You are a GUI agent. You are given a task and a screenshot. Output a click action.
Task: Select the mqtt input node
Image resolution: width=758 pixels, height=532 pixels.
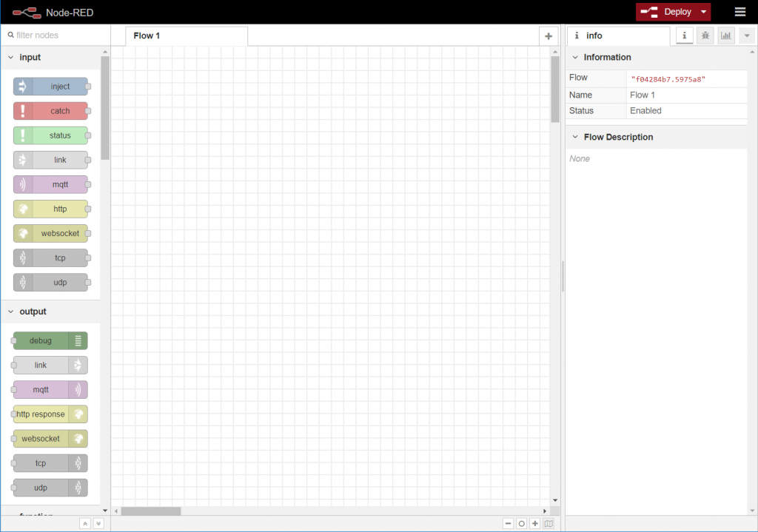(x=51, y=184)
